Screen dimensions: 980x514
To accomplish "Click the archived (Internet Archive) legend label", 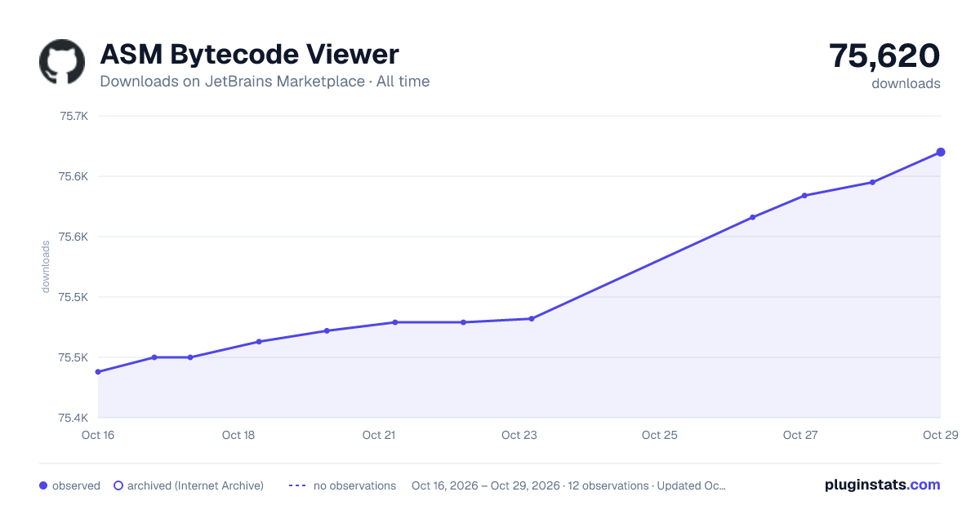I will pyautogui.click(x=195, y=485).
